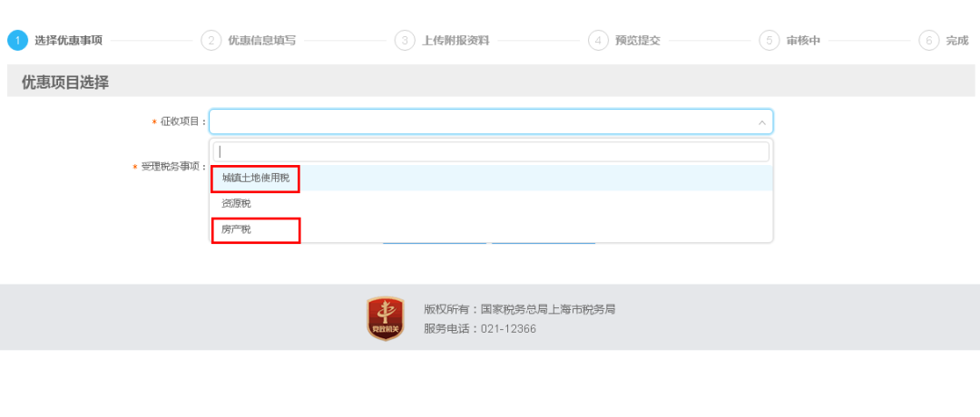980x417 pixels.
Task: Click the 完成 step label
Action: pos(957,41)
